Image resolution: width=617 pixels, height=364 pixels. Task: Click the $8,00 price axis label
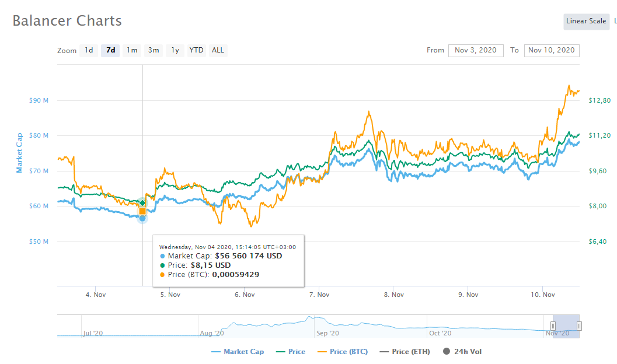(x=598, y=206)
